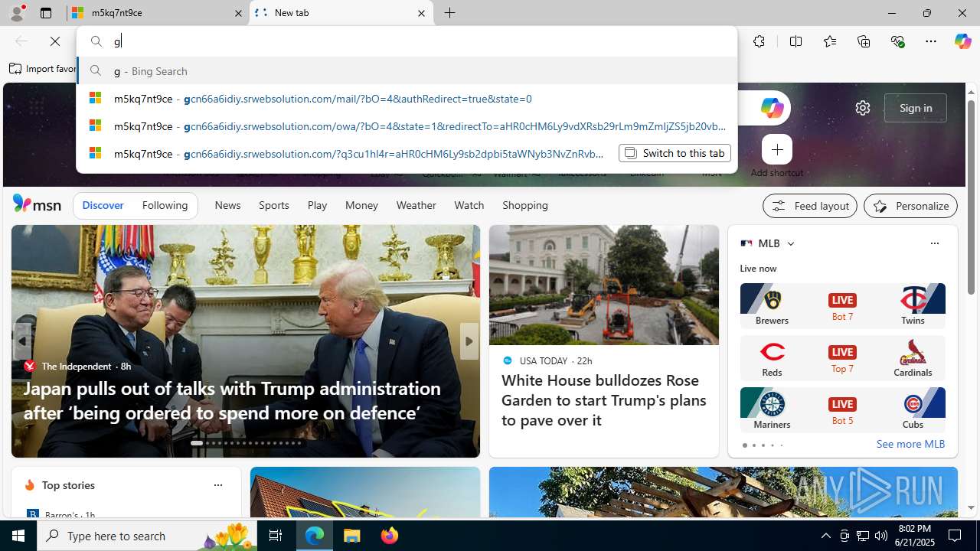Stop loading the page
This screenshot has width=980, height=551.
55,41
